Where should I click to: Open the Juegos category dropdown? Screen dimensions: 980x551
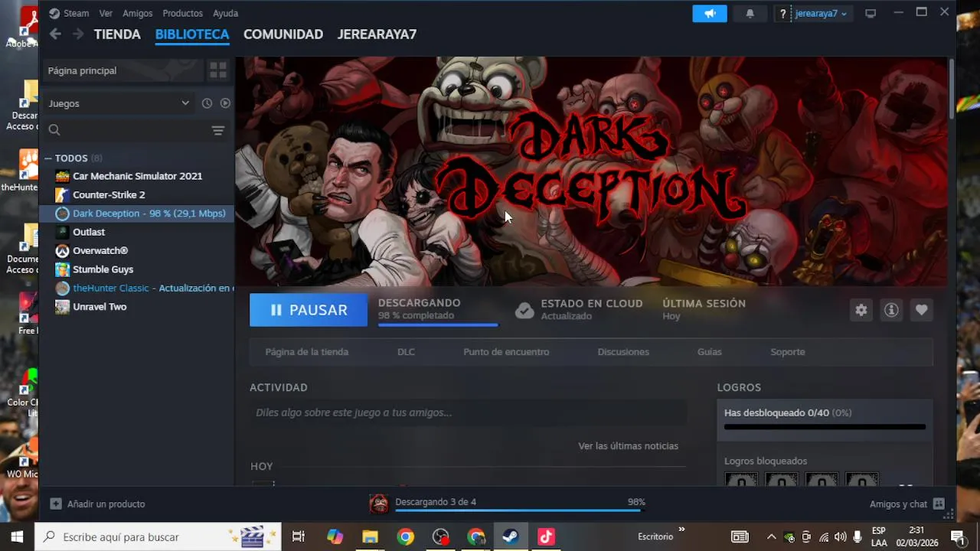pyautogui.click(x=119, y=103)
